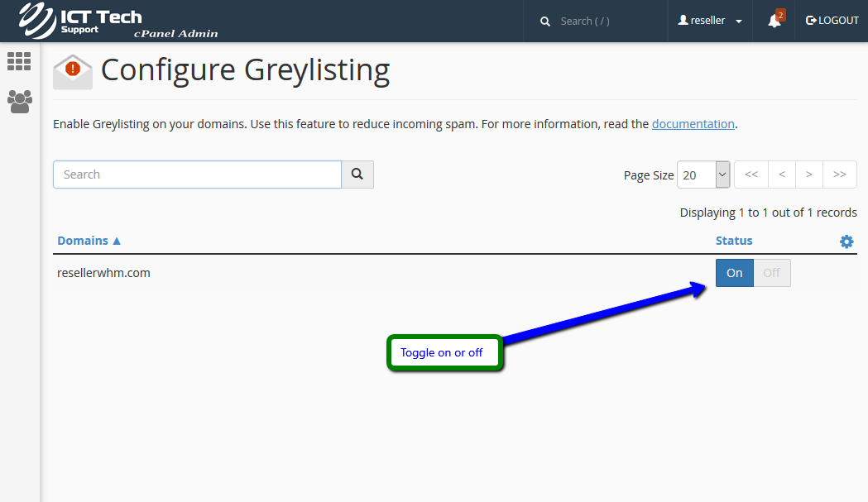Click the magnifier button beside domain search

[x=357, y=175]
